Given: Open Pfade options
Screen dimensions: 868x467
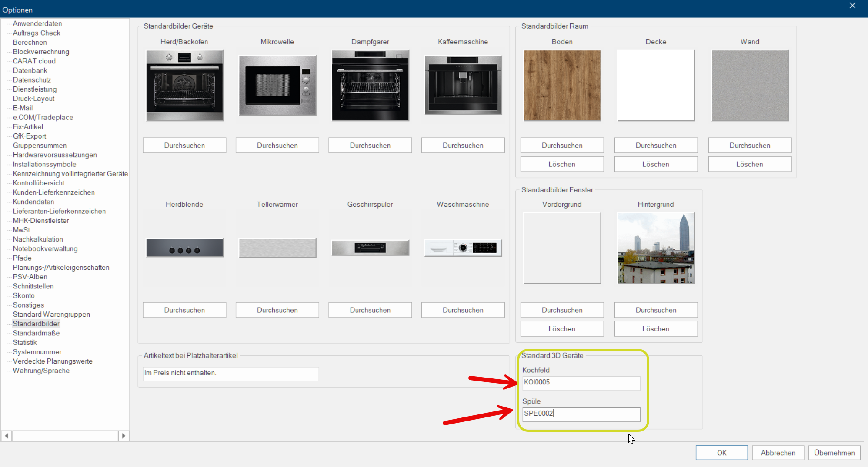Looking at the screenshot, I should coord(22,258).
